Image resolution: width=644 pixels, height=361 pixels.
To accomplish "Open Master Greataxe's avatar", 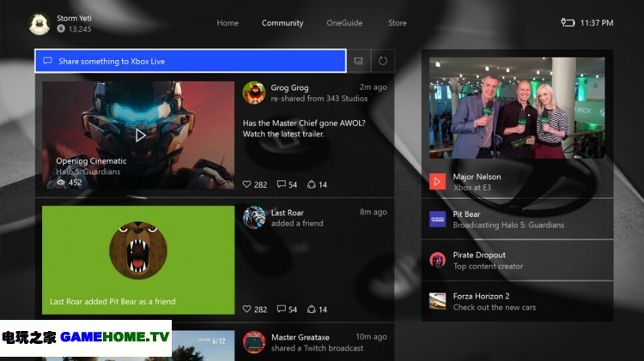I will tap(254, 342).
